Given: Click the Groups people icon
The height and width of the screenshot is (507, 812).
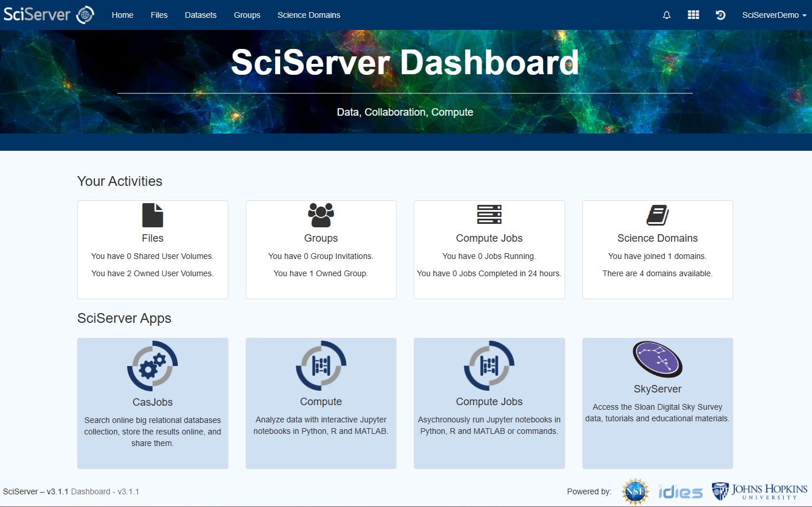Looking at the screenshot, I should (x=321, y=215).
